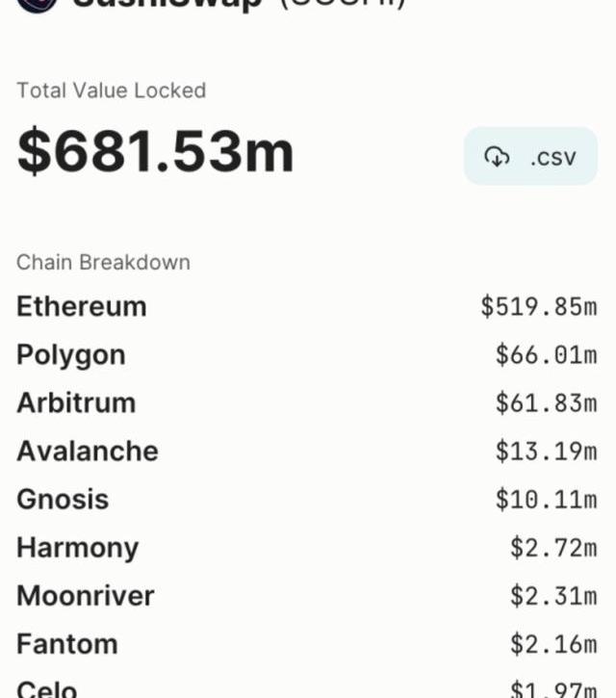Select the $681.53m total value figure

155,150
